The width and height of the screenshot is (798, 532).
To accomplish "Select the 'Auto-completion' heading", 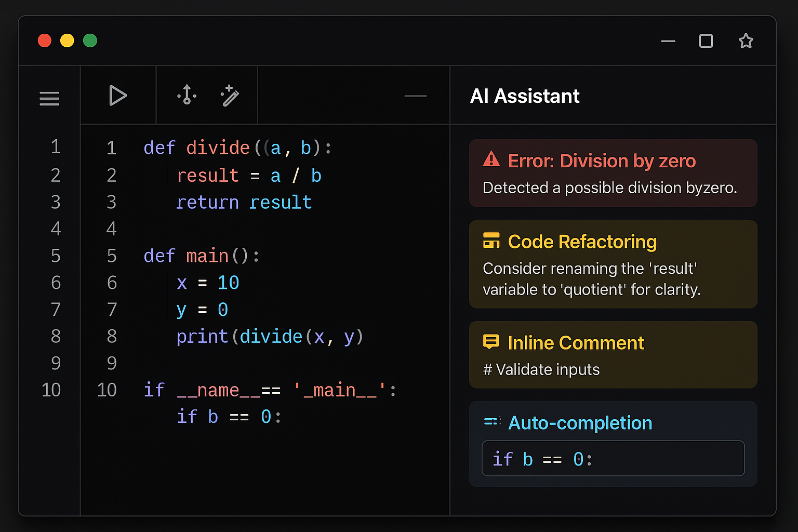I will tap(580, 423).
